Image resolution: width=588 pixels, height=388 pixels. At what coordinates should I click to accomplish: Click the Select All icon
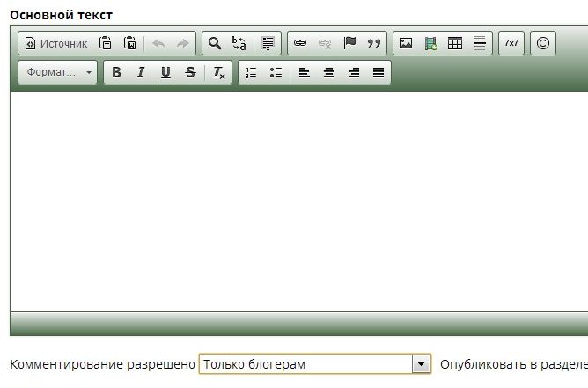(x=268, y=43)
